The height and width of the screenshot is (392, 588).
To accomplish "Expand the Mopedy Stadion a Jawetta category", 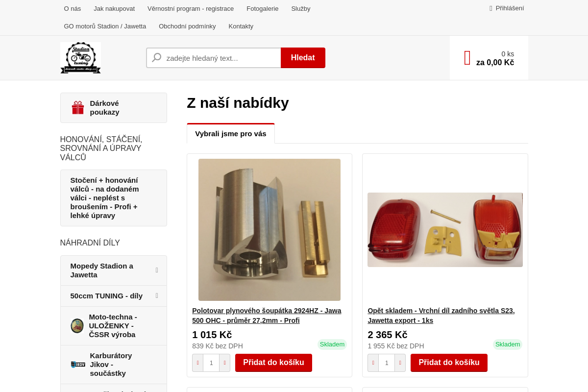I will click(x=157, y=270).
